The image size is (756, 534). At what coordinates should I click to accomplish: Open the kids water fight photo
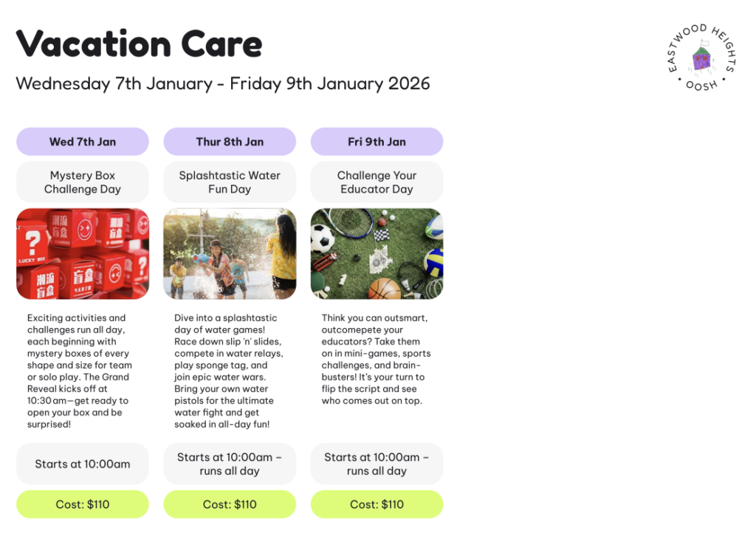[x=230, y=253]
